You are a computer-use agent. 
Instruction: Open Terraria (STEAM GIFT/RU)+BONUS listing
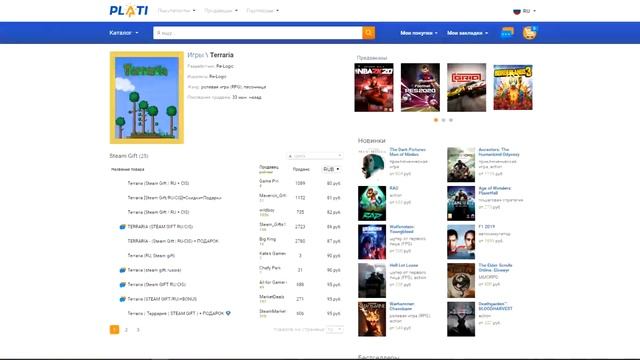162,299
